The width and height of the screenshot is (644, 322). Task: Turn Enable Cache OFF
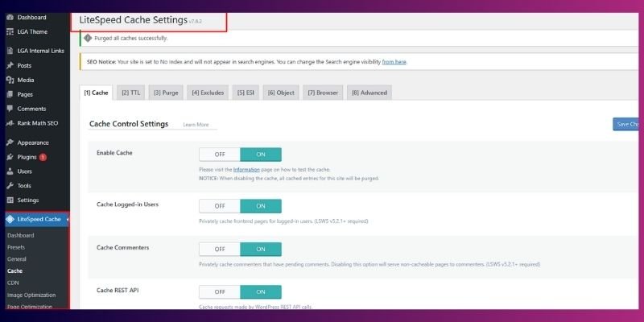point(220,155)
